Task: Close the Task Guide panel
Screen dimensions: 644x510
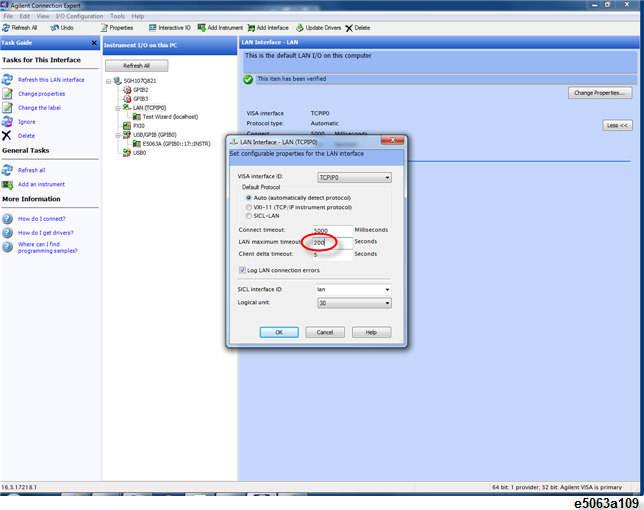Action: pos(94,43)
